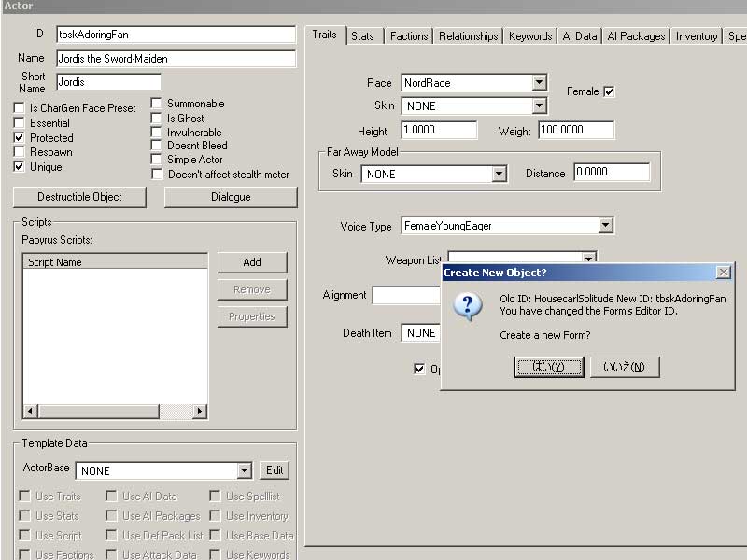Uncheck the Unique checkbox
This screenshot has width=747, height=560.
click(x=19, y=167)
